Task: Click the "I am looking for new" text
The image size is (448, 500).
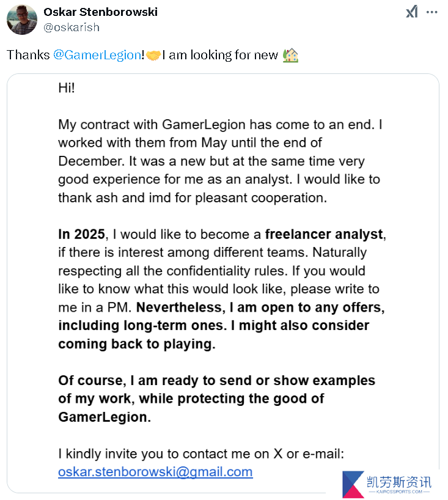Action: [220, 55]
